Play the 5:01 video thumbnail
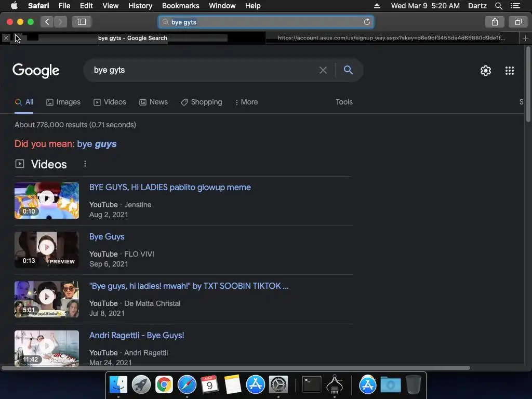The width and height of the screenshot is (532, 399). pyautogui.click(x=46, y=299)
